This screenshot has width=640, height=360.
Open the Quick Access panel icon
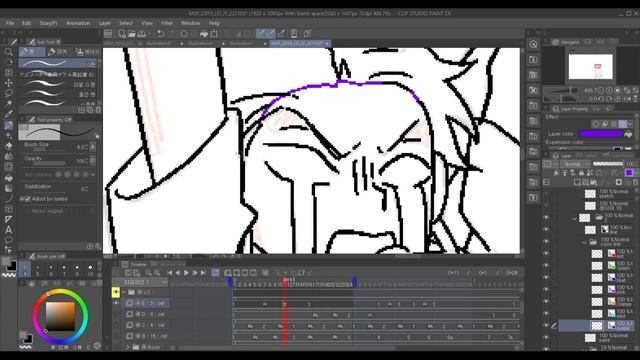coord(533,44)
